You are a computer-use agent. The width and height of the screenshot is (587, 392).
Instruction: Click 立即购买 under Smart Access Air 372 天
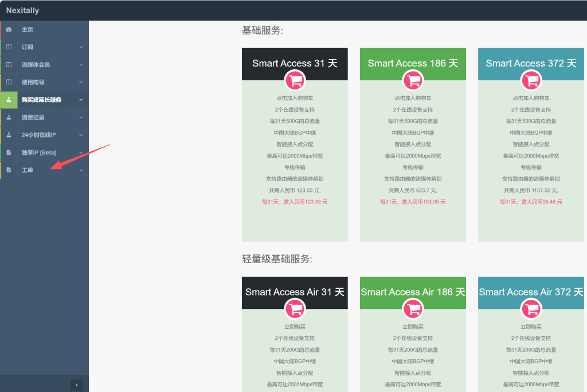pos(531,327)
